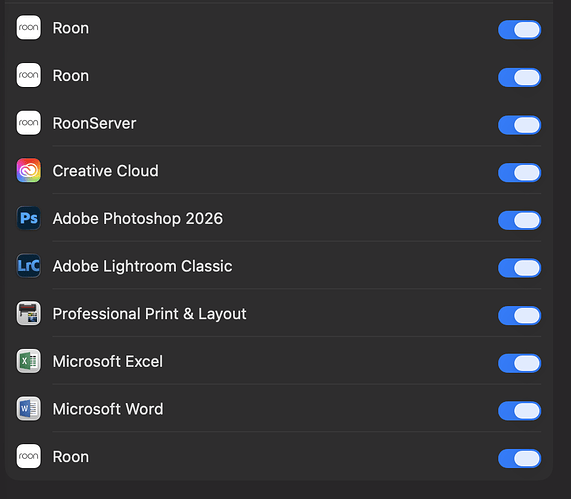Turn off Roon toggle directly above RoonServer
Viewport: 571px width, 499px height.
tap(519, 77)
